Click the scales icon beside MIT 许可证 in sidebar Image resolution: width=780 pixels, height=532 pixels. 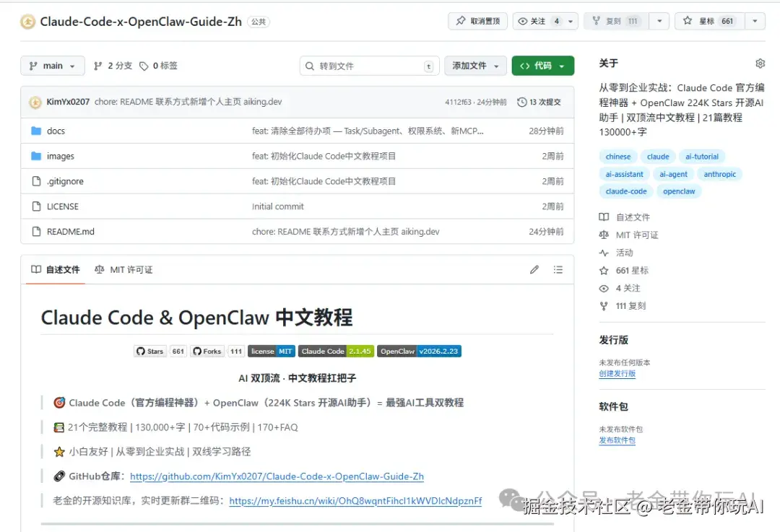click(604, 235)
